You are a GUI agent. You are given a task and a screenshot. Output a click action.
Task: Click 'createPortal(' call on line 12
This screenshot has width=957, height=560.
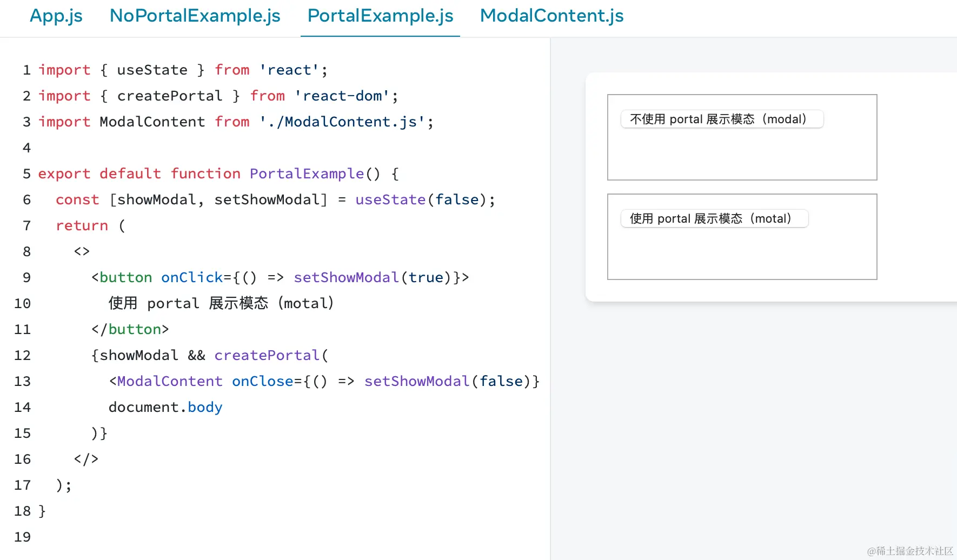click(x=271, y=355)
